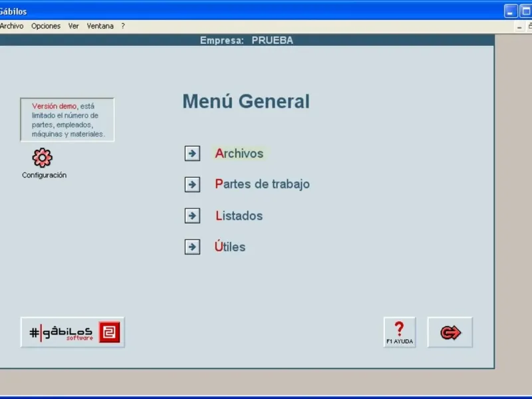Click the Versión demo notice box

(x=67, y=120)
